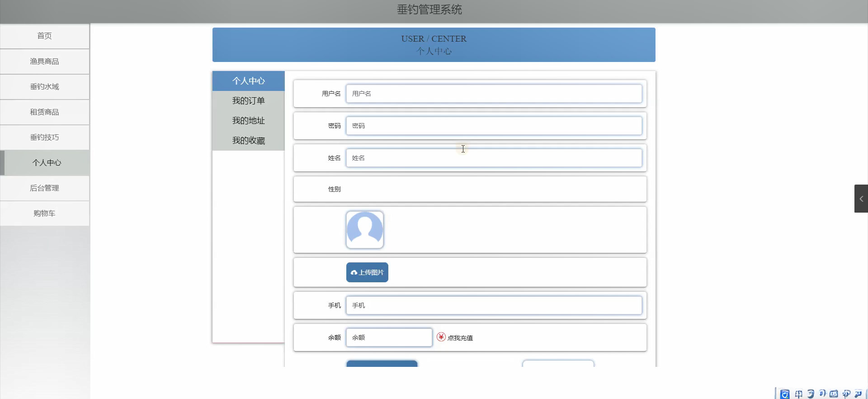Go to 首页 in the left sidebar

click(x=44, y=36)
